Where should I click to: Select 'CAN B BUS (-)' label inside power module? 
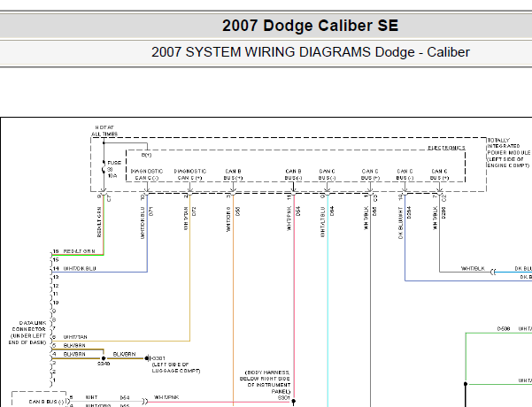click(294, 174)
